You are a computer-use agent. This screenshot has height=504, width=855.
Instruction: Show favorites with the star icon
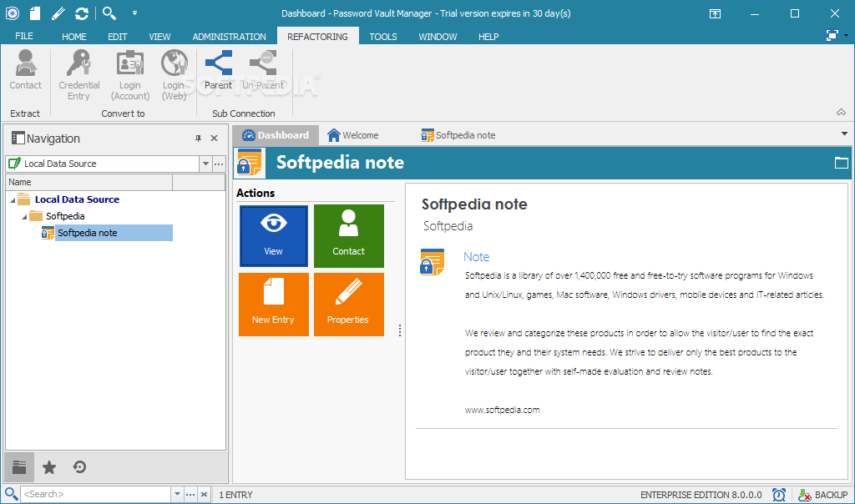49,467
